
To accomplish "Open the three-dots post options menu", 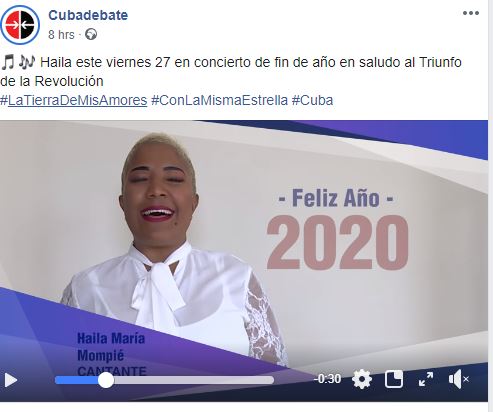I will (471, 13).
